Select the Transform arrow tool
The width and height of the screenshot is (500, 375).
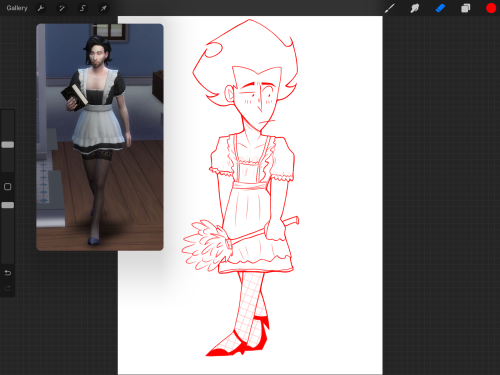click(x=104, y=8)
